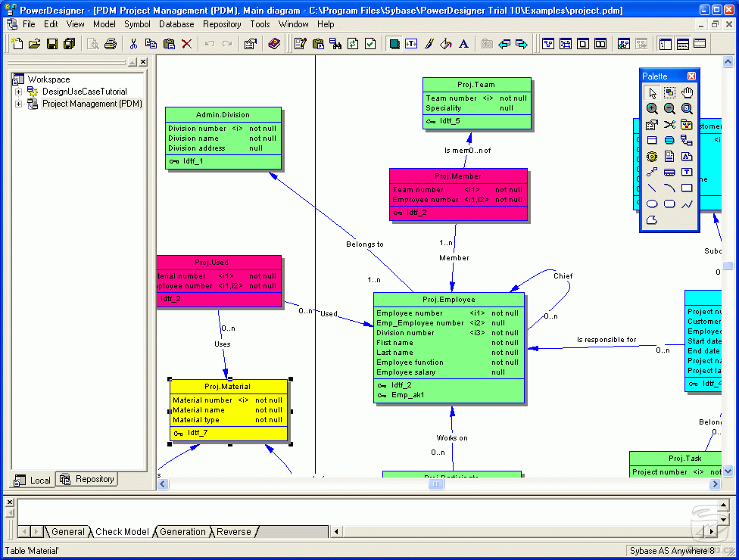This screenshot has height=560, width=739.
Task: Activate the Zoom Out magnifier in Palette
Action: pyautogui.click(x=669, y=109)
